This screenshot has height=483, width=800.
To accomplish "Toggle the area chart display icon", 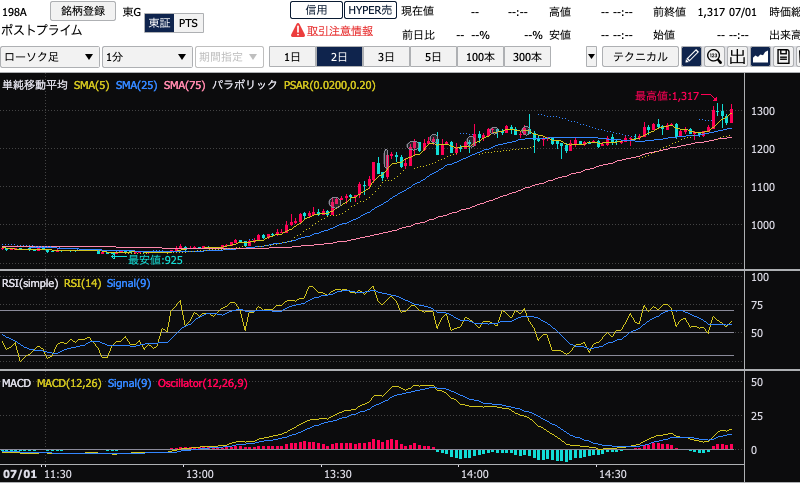I will 761,57.
